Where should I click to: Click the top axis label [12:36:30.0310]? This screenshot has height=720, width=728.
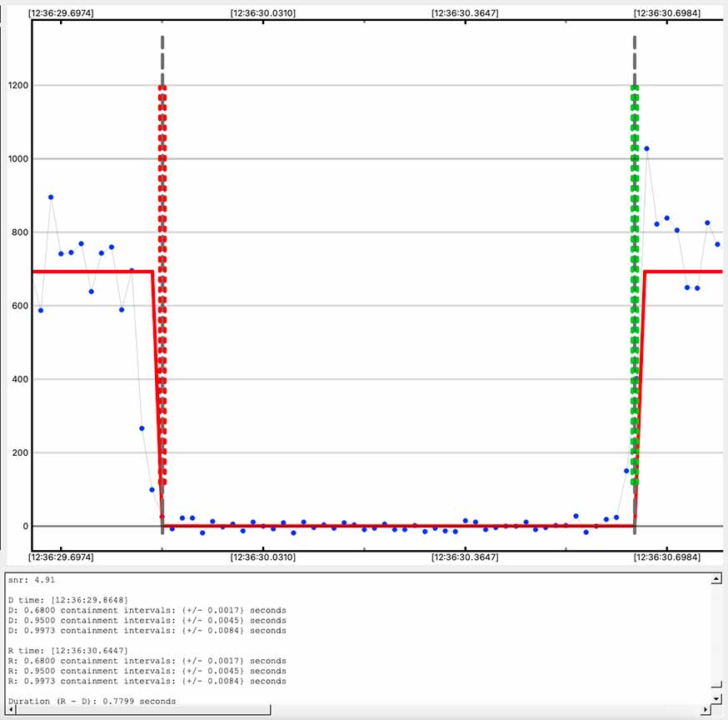point(262,13)
